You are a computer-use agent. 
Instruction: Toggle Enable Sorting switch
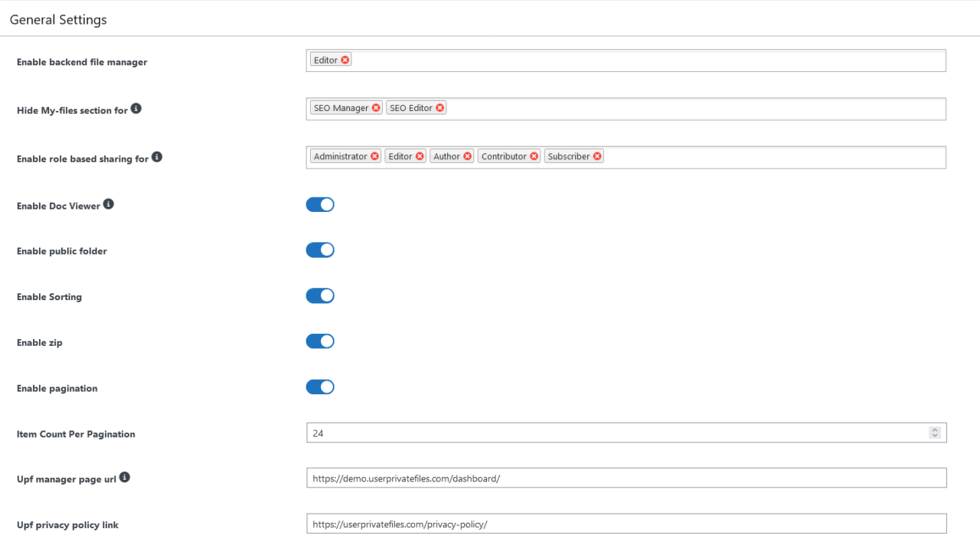(x=320, y=295)
